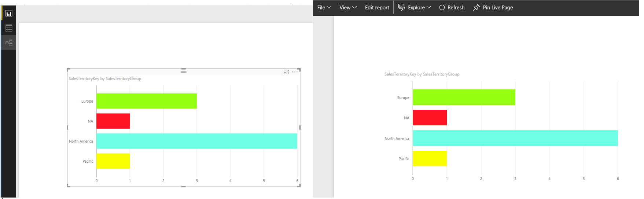Click right-middle resize handle of left visual
This screenshot has height=199, width=644.
pyautogui.click(x=300, y=128)
